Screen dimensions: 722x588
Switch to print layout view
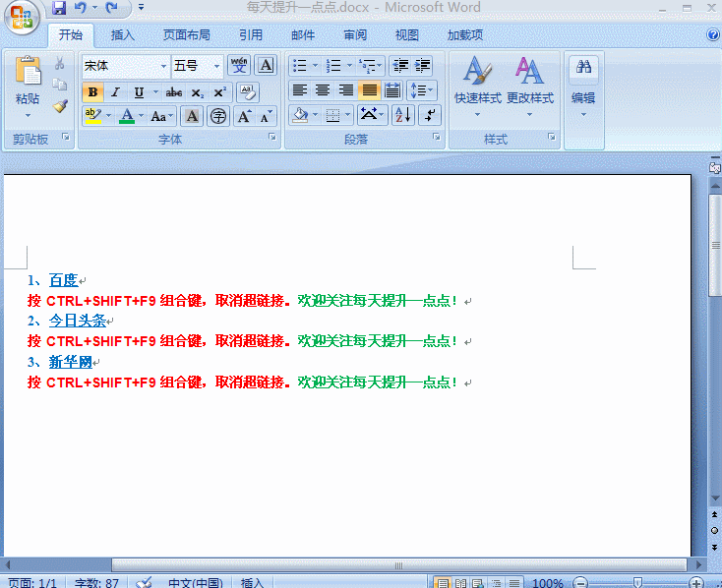pos(443,583)
